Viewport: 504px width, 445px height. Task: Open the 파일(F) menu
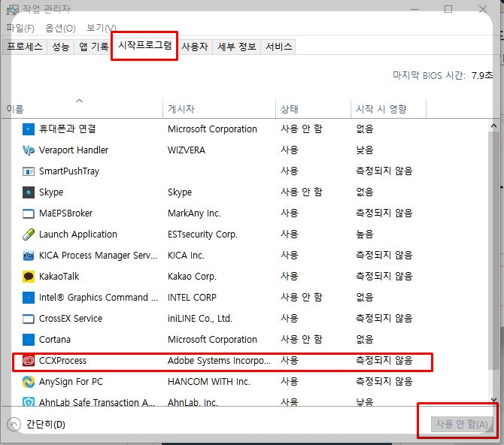[x=20, y=29]
